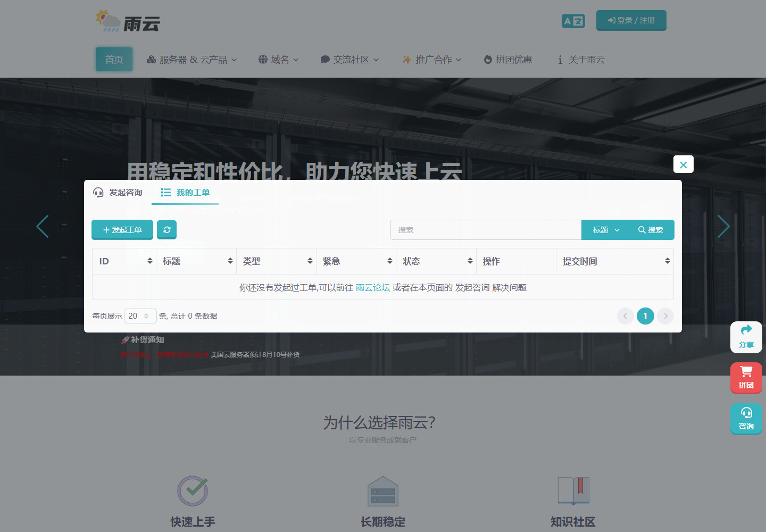766x532 pixels.
Task: Open the 咨询 headset floating button
Action: point(746,419)
